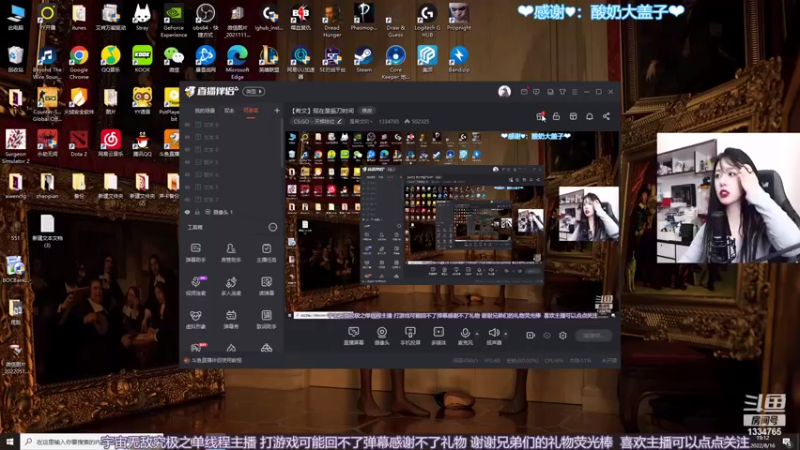Toggle visibility eye for source 文本 9

click(187, 124)
